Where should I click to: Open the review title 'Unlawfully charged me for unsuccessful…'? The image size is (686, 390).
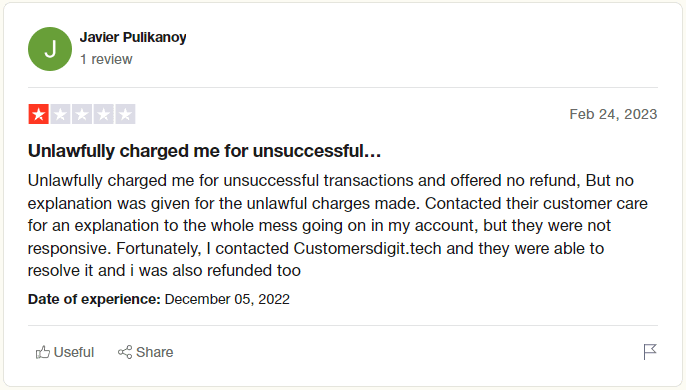click(x=204, y=151)
